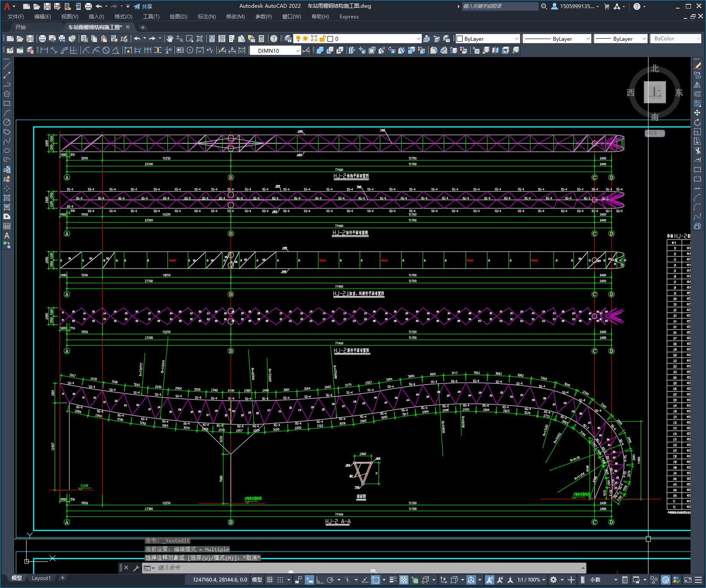The height and width of the screenshot is (588, 706).
Task: Select the Erase tool in modify toolbar
Action: (697, 66)
